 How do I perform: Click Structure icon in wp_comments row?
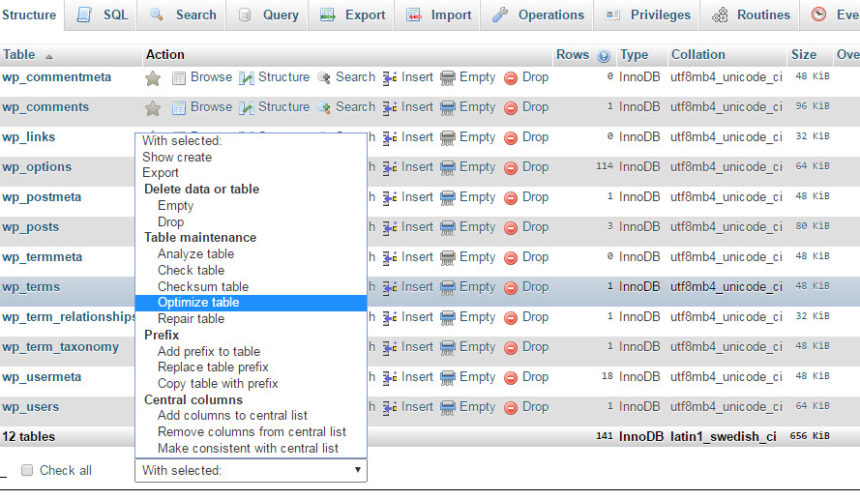tap(247, 108)
